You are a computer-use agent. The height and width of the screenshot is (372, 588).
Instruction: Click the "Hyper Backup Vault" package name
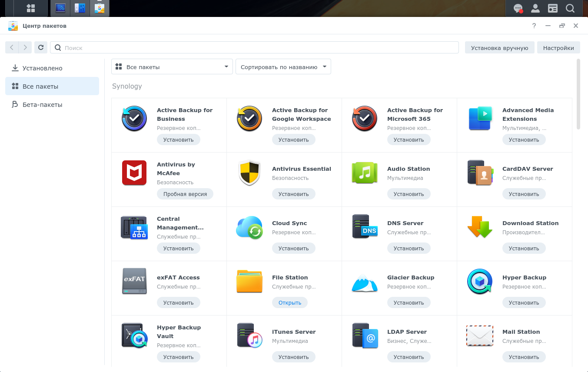[179, 332]
